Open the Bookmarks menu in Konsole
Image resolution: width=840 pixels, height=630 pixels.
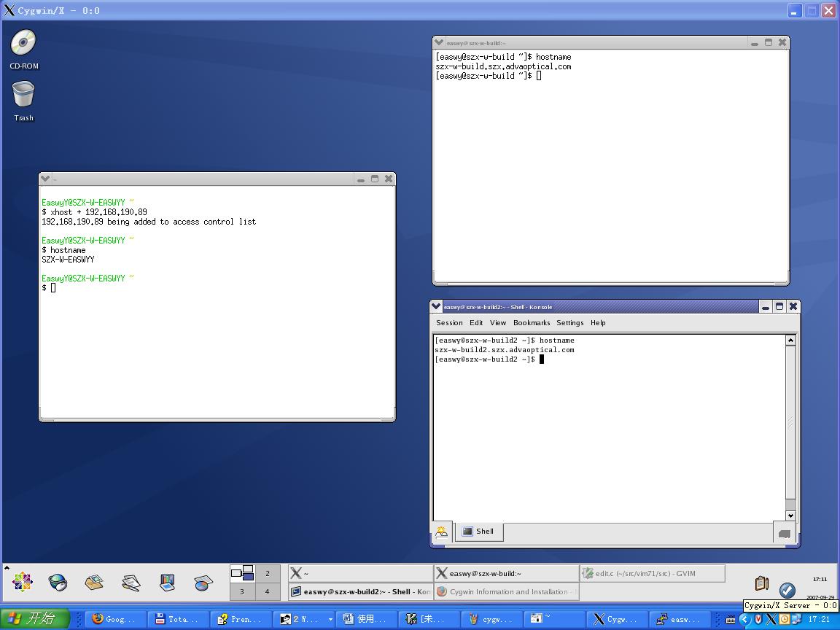532,322
